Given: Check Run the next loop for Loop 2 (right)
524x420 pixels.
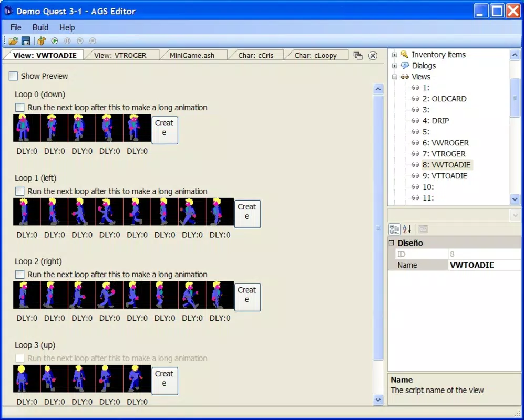Looking at the screenshot, I should [20, 275].
